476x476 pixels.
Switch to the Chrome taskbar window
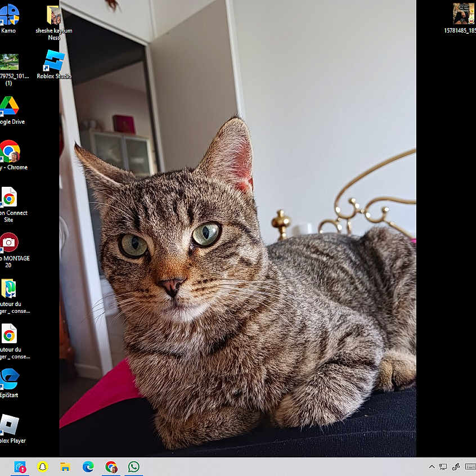tap(111, 466)
